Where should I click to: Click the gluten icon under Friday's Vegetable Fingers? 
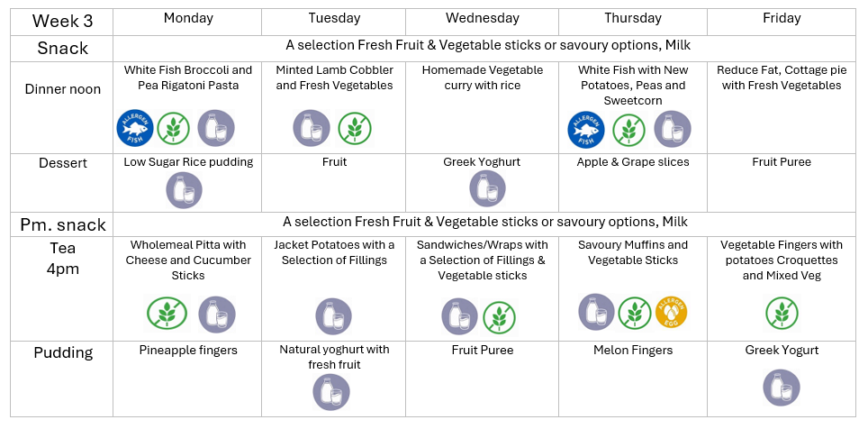782,312
